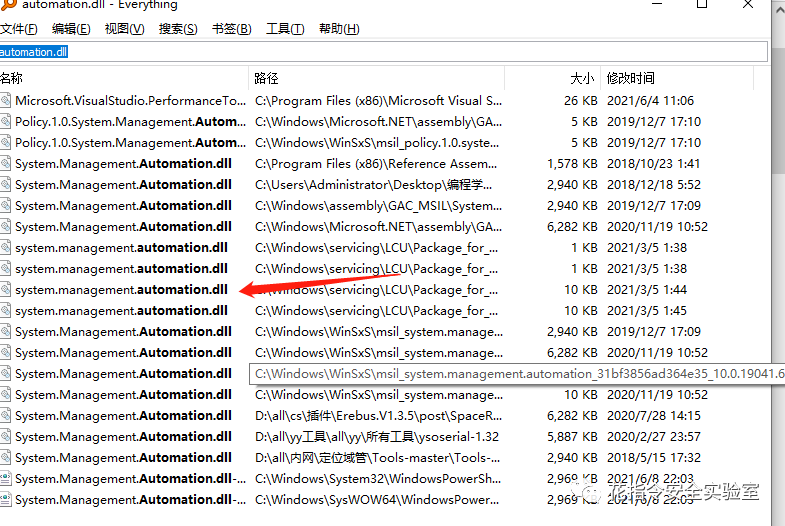Image resolution: width=785 pixels, height=526 pixels.
Task: Click file icon of Policy row in Microsoft.NET\assembly
Action: 6,122
